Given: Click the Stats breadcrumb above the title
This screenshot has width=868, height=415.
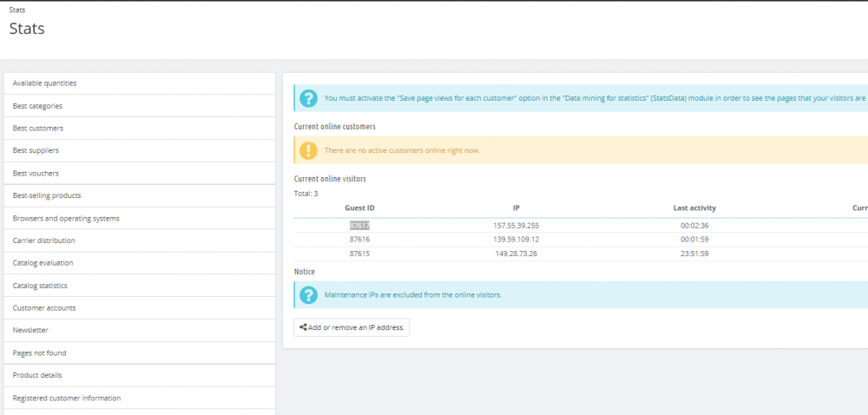Looking at the screenshot, I should 17,10.
